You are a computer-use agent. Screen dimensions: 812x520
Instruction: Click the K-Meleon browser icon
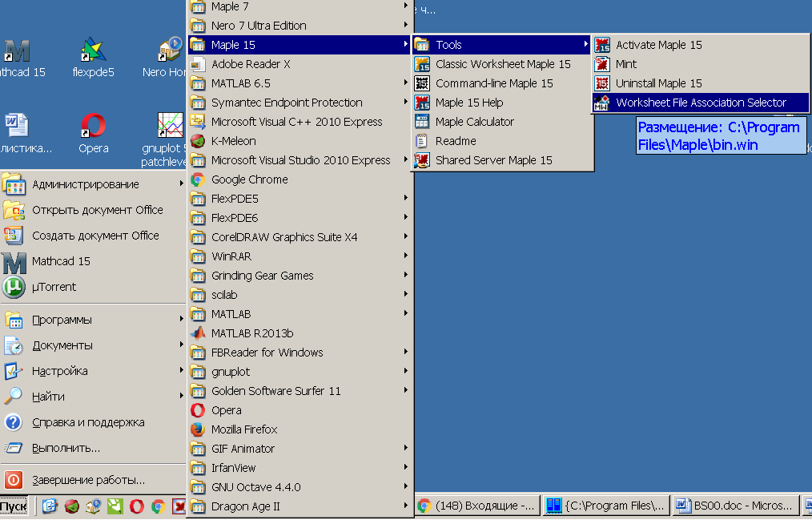[x=198, y=141]
